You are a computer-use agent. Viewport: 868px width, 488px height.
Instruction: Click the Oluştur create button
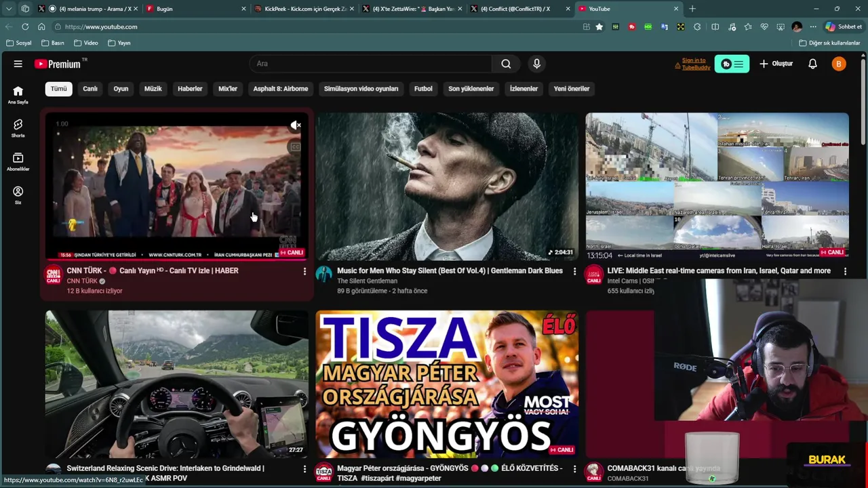click(x=776, y=64)
